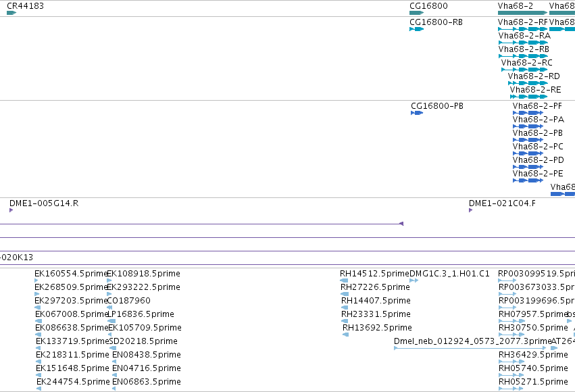Open the EK218311.5prime EST label
Viewport: 575px width, 392px height.
click(x=72, y=355)
